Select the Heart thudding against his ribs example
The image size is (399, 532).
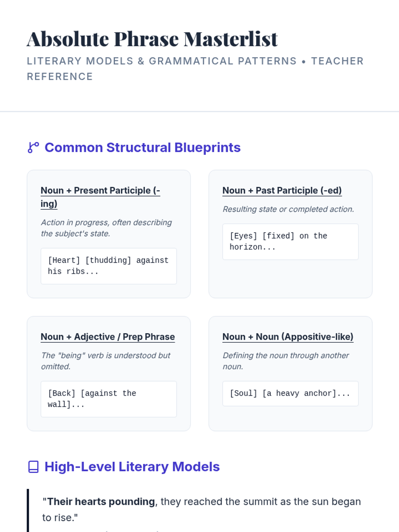(108, 266)
